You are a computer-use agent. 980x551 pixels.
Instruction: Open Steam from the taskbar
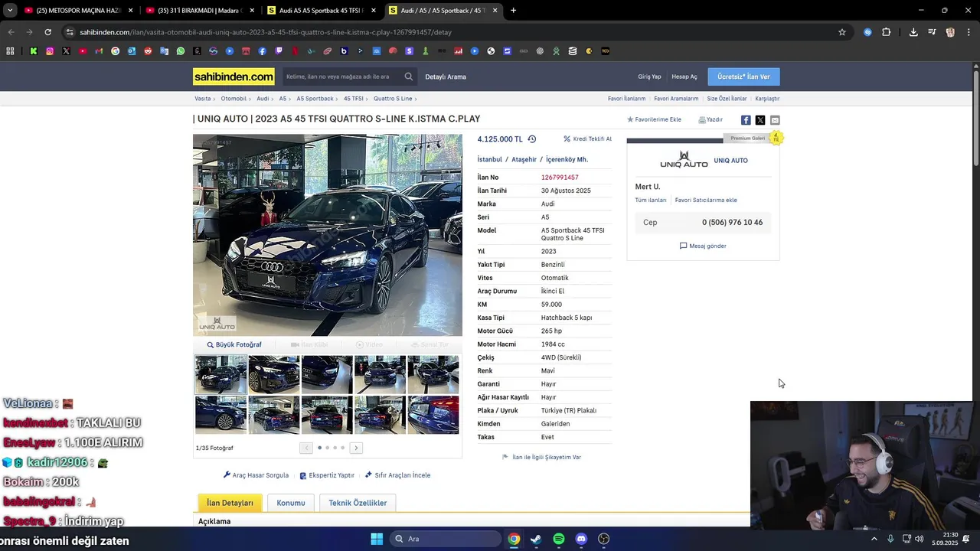(536, 539)
